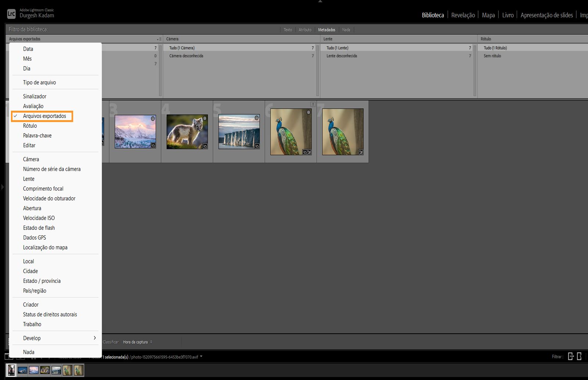
Task: Select the checked Arquivos exportados menu option
Action: point(44,116)
